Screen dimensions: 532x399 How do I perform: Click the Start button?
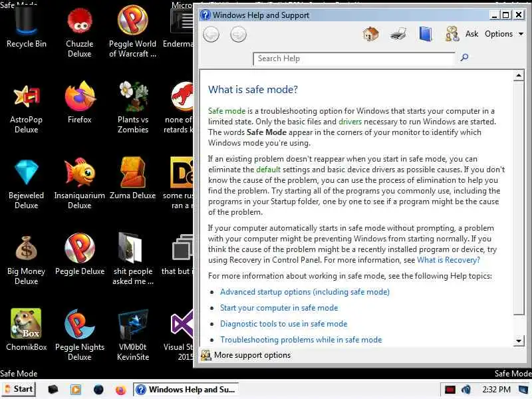click(x=19, y=389)
